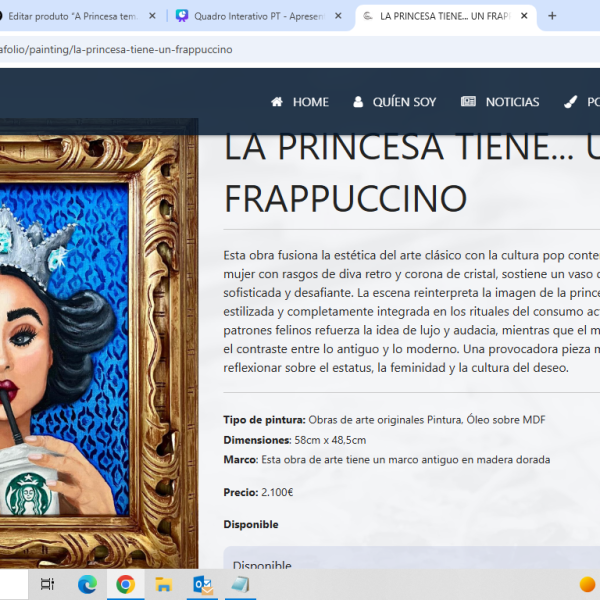This screenshot has width=600, height=600.
Task: Click the address bar URL
Action: (116, 49)
